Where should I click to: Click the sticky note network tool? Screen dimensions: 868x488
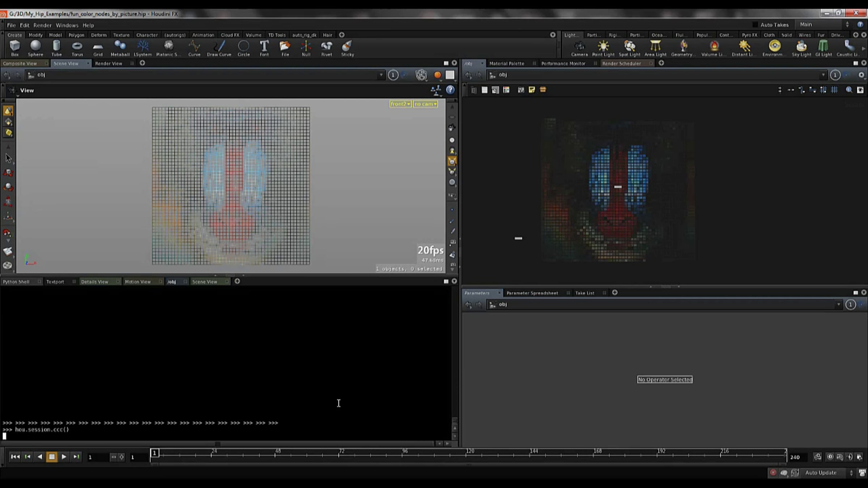(532, 90)
